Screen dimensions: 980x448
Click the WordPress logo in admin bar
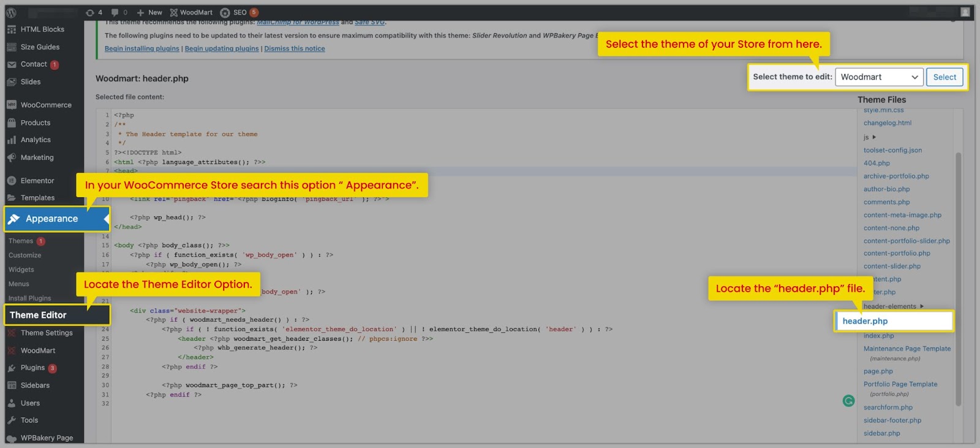pos(11,12)
